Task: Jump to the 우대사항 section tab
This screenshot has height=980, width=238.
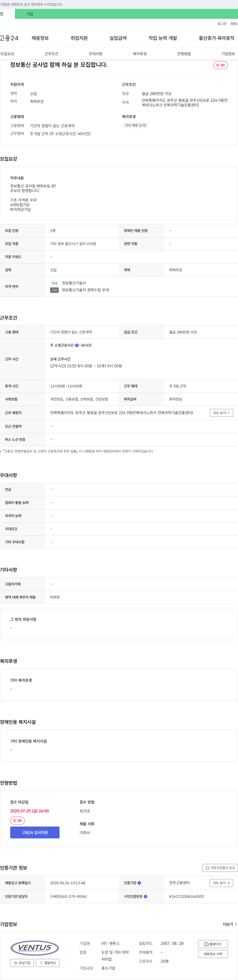Action: point(96,54)
